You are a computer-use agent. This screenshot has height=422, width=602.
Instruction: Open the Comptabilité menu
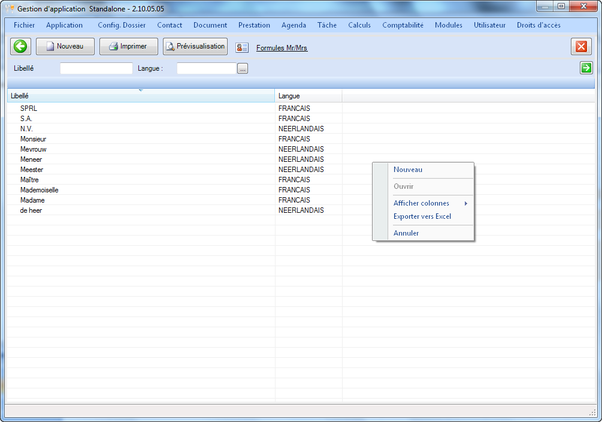click(403, 24)
